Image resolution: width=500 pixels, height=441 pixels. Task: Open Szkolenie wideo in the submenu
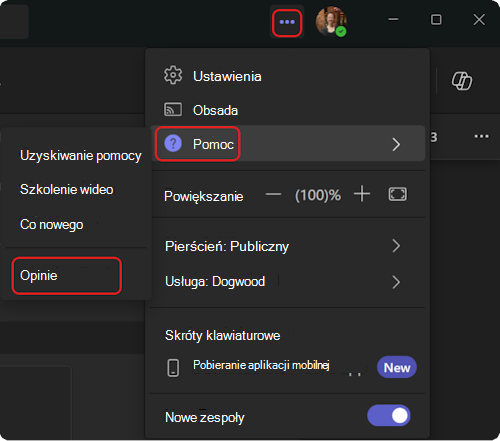pos(67,190)
